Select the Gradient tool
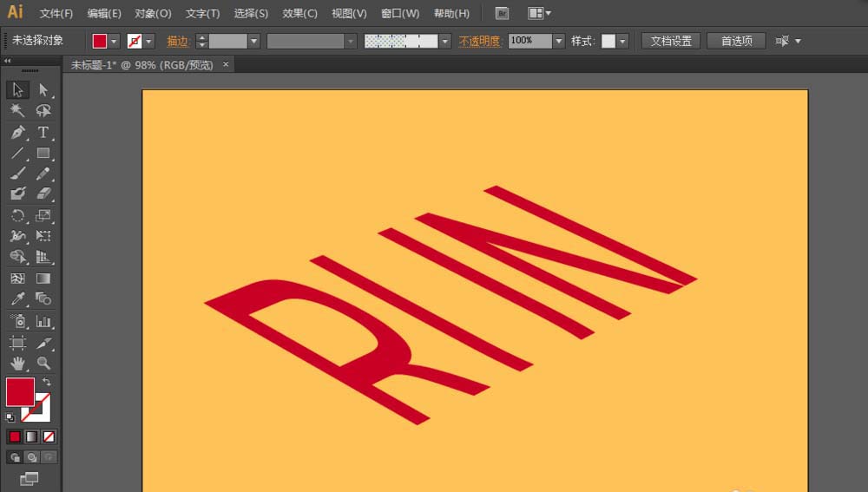 coord(43,279)
